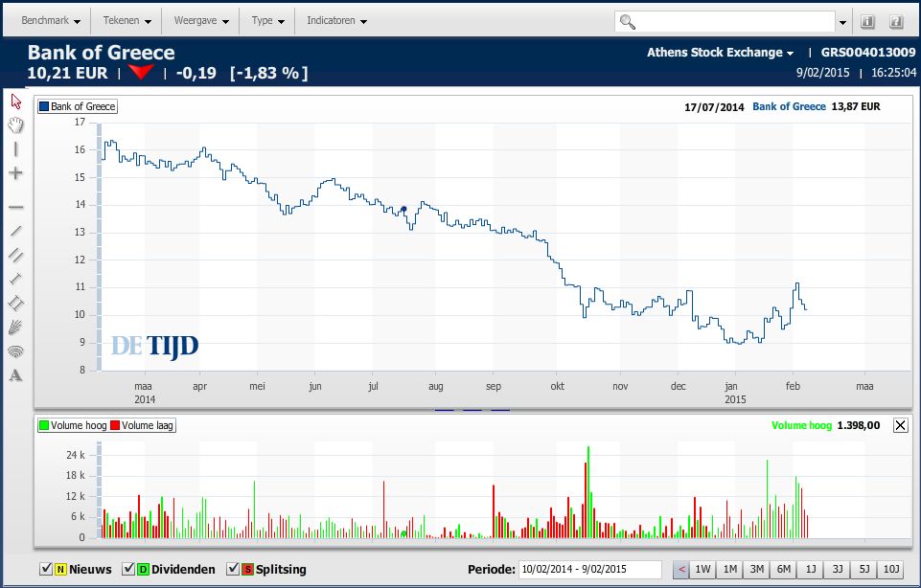Uncheck the Nieuws checkbox
This screenshot has width=921, height=588.
[x=46, y=570]
